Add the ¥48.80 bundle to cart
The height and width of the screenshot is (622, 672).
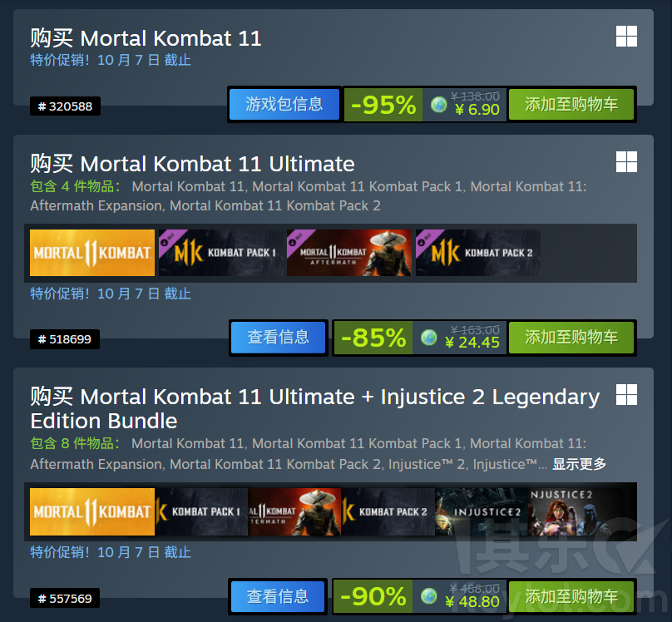tap(571, 596)
